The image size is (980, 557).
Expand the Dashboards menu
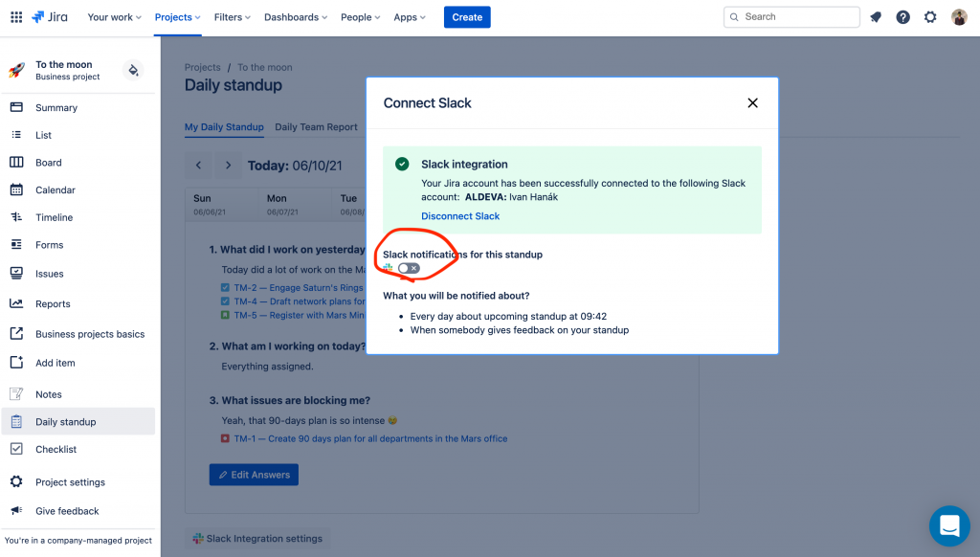(x=296, y=17)
